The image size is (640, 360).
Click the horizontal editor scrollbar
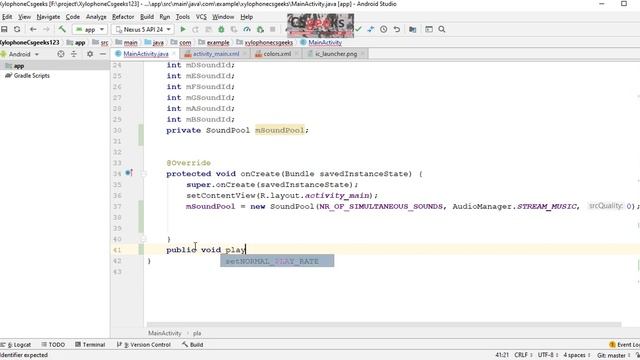tap(384, 325)
